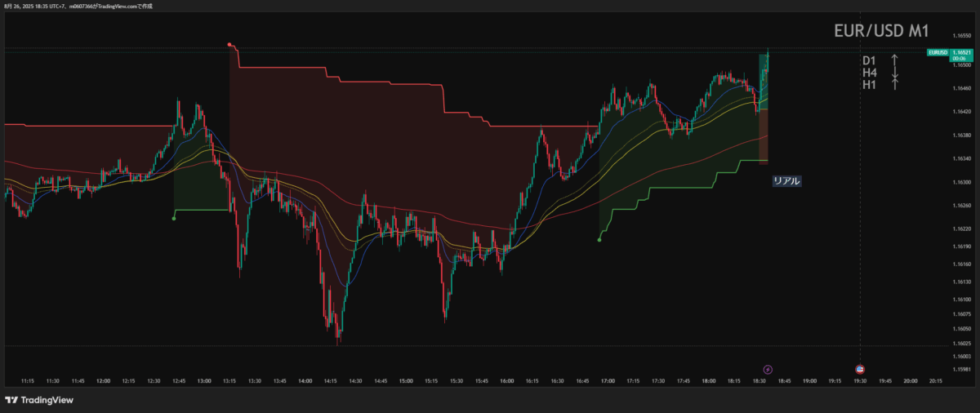Click the D1 timeframe label
980x413 pixels.
(869, 60)
